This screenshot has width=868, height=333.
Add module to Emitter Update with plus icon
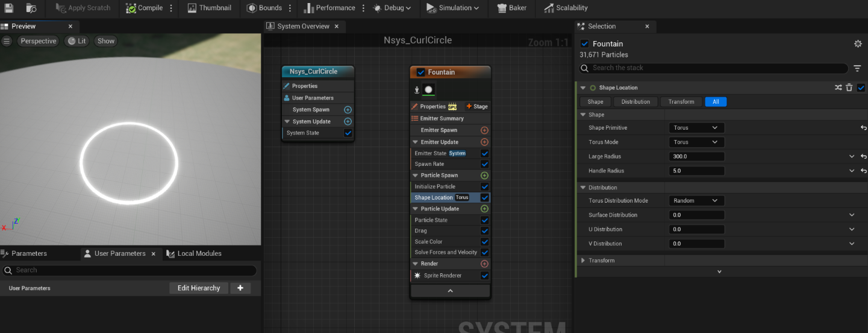click(484, 142)
